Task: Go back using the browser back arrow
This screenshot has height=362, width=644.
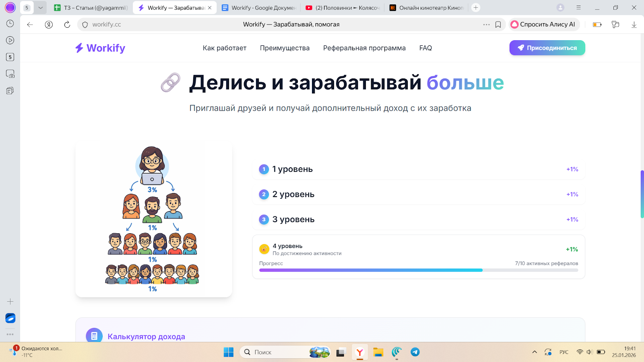Action: click(30, 25)
